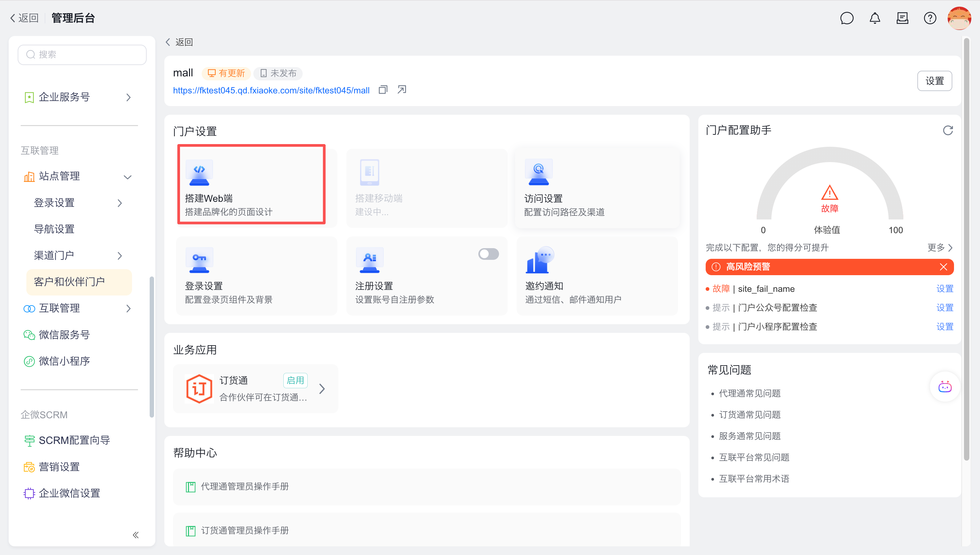Click the notification bell icon
Viewport: 980px width, 555px height.
(x=874, y=18)
